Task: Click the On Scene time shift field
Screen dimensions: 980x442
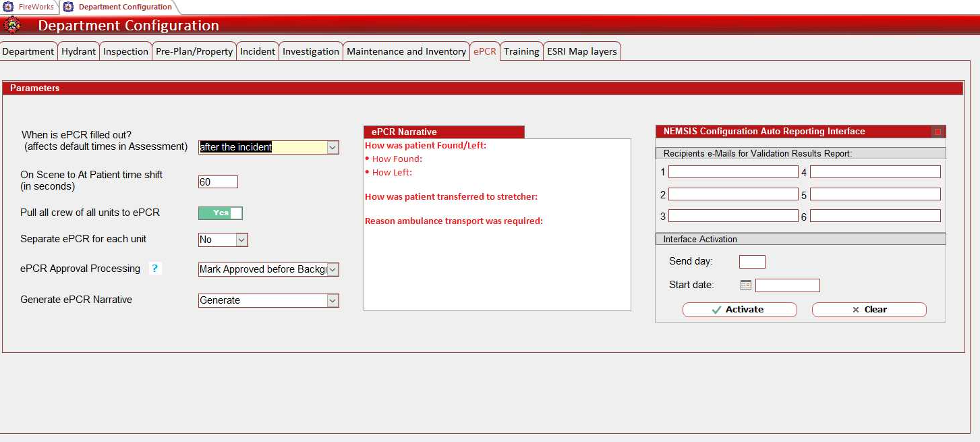Action: pyautogui.click(x=218, y=182)
